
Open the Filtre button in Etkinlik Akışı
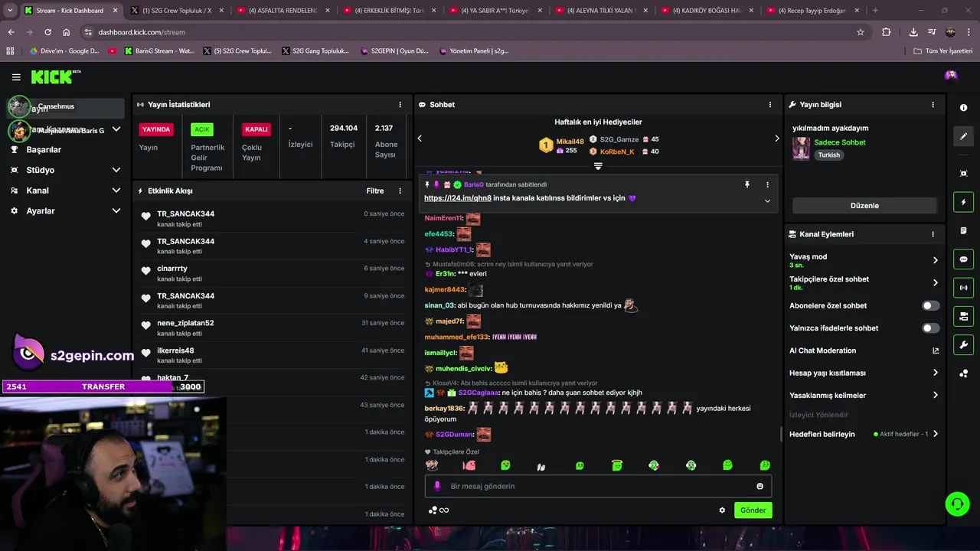coord(375,191)
